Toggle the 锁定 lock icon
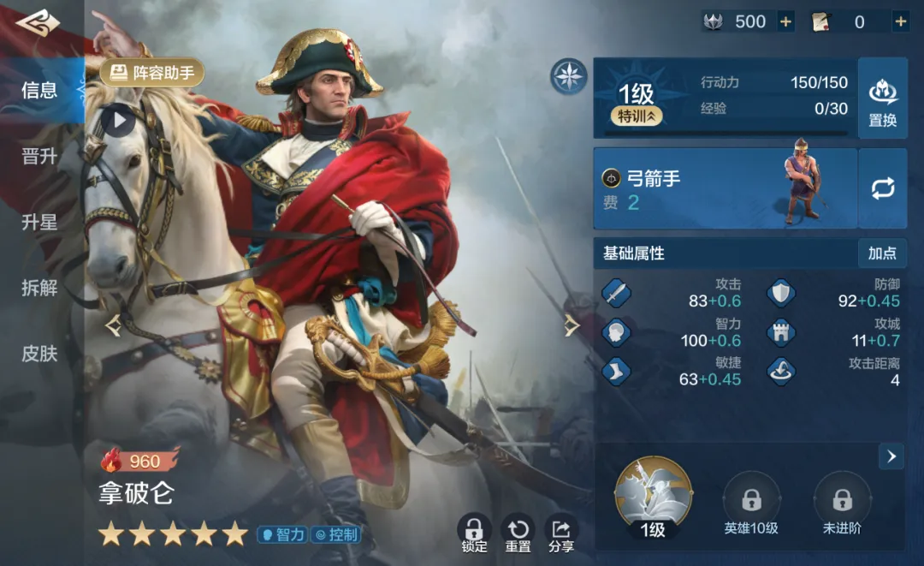Screen dimensions: 924x566 click(474, 534)
